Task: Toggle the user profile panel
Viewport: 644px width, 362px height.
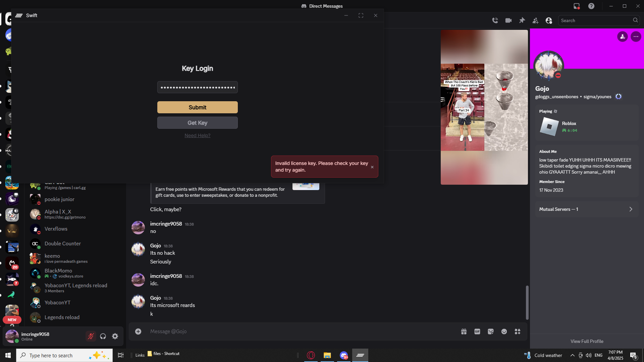Action: pos(549,20)
